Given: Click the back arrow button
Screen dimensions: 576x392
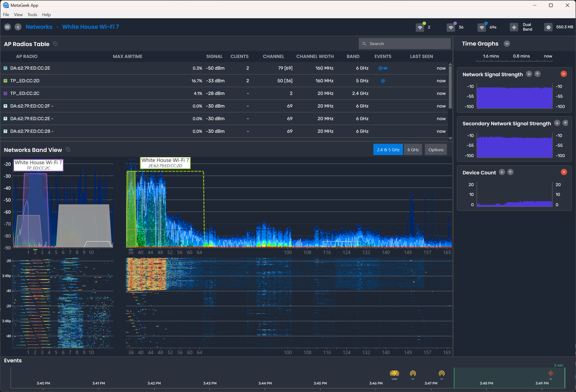Looking at the screenshot, I should tap(18, 27).
